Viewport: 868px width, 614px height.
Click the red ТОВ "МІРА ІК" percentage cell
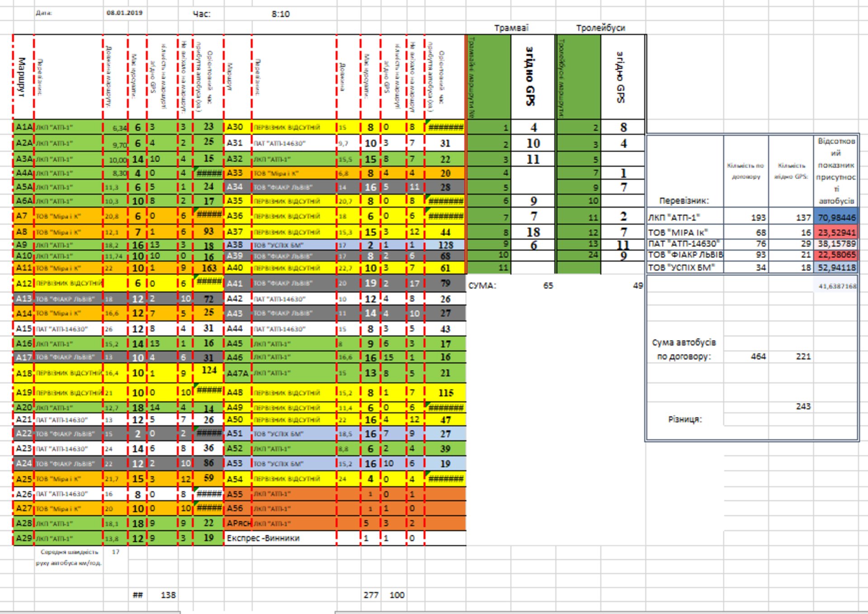coord(836,232)
